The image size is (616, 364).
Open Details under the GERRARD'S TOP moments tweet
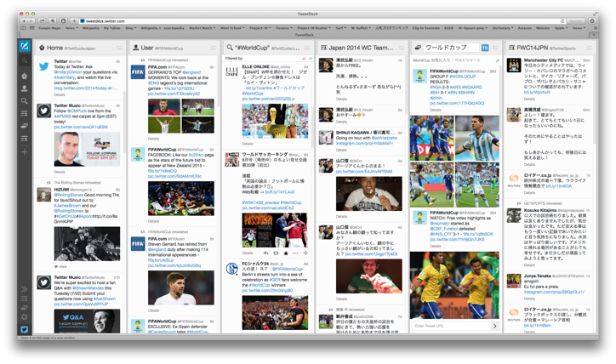(153, 139)
